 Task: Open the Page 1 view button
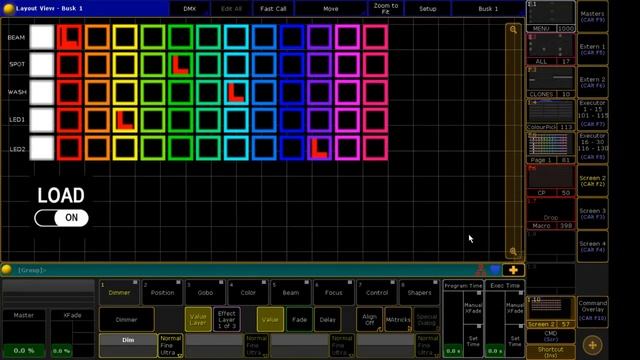(x=551, y=148)
